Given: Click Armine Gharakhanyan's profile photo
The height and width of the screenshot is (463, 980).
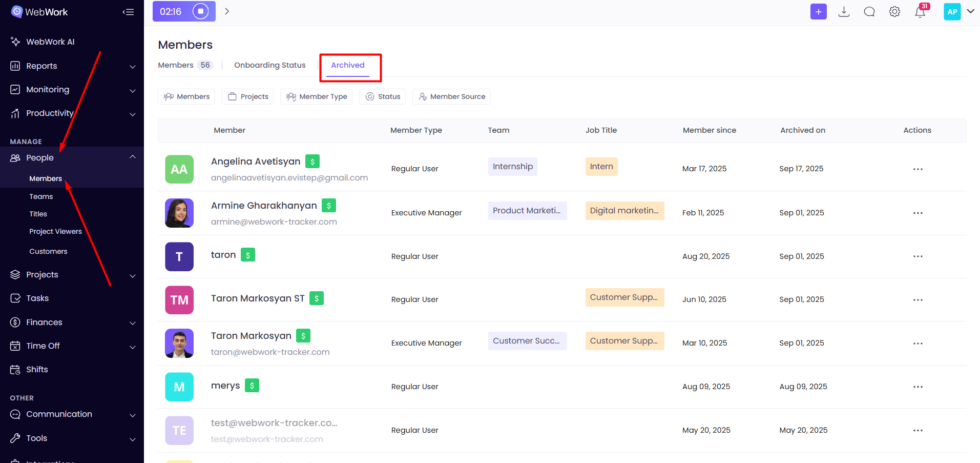Looking at the screenshot, I should coord(179,213).
